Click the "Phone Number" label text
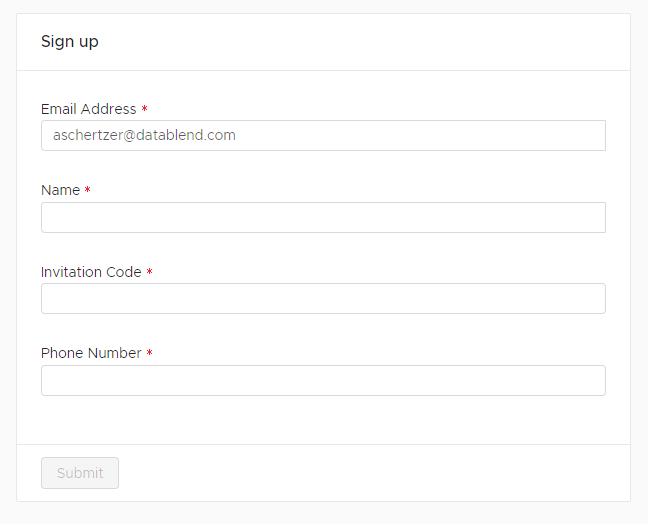The height and width of the screenshot is (524, 648). point(91,353)
